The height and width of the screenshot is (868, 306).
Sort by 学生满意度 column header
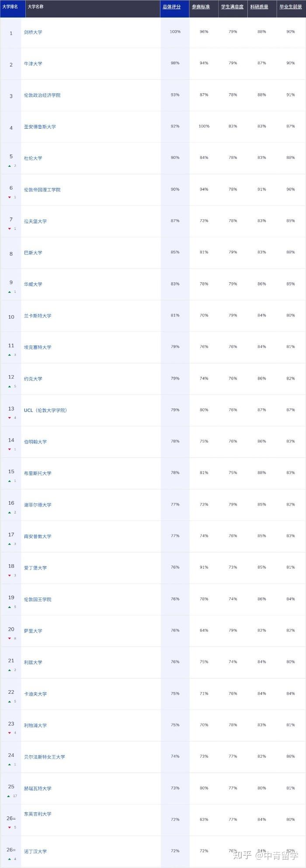(232, 7)
